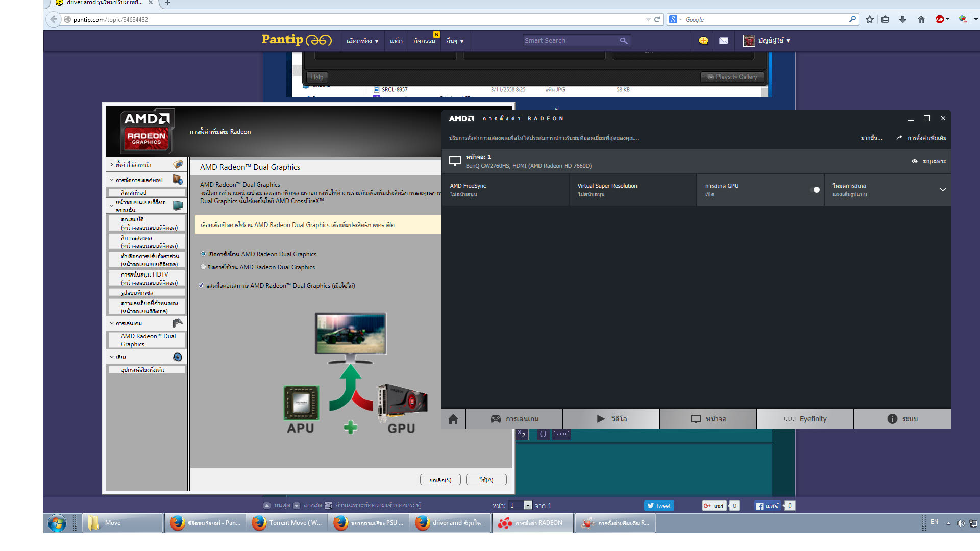Click the Adblock Plus ABP icon

940,19
